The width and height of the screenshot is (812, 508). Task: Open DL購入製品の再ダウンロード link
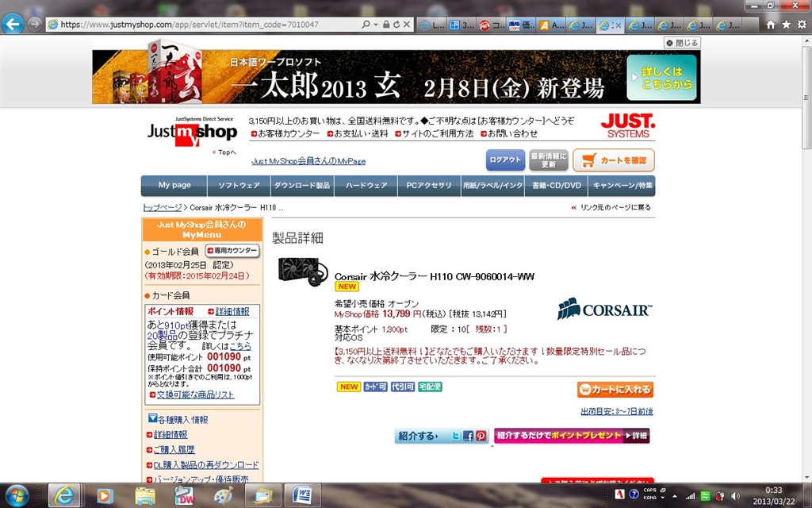click(206, 465)
